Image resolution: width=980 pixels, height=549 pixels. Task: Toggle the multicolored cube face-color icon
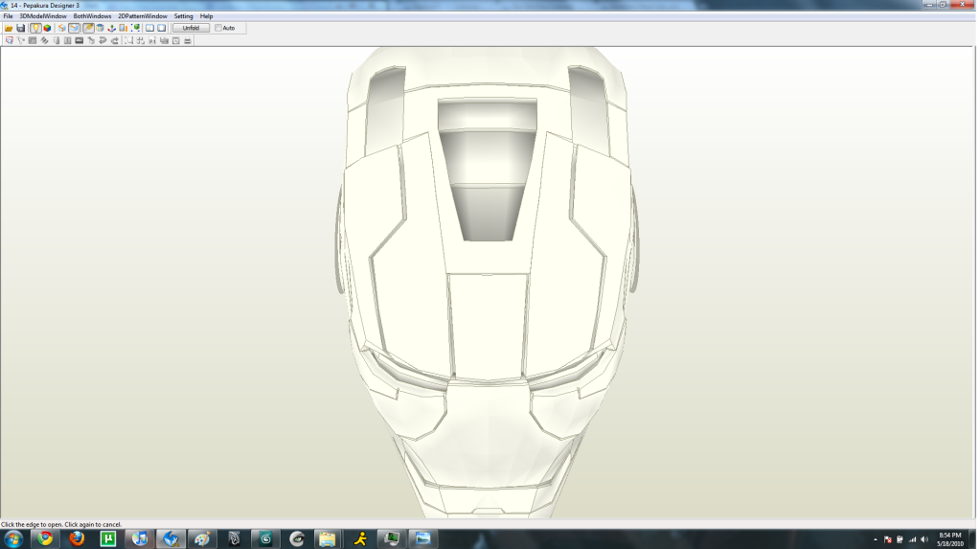[x=47, y=28]
